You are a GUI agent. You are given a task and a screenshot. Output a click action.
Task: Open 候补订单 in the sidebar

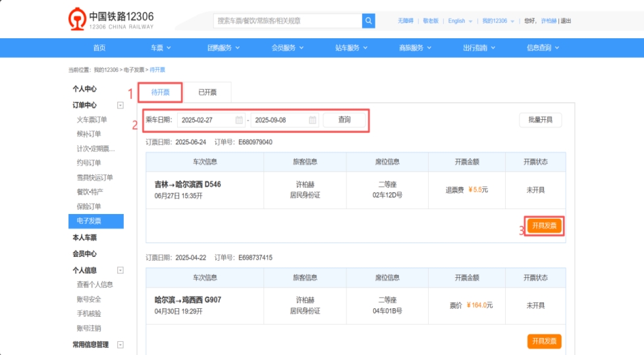click(89, 134)
